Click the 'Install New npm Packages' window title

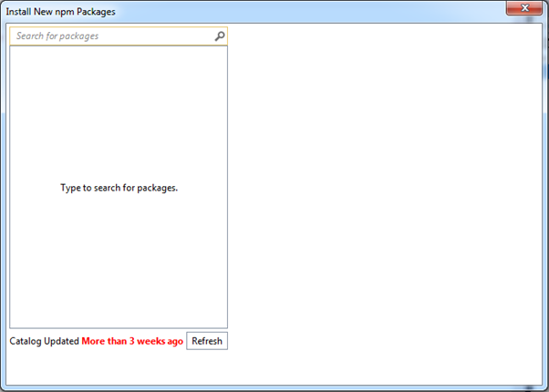pos(60,11)
